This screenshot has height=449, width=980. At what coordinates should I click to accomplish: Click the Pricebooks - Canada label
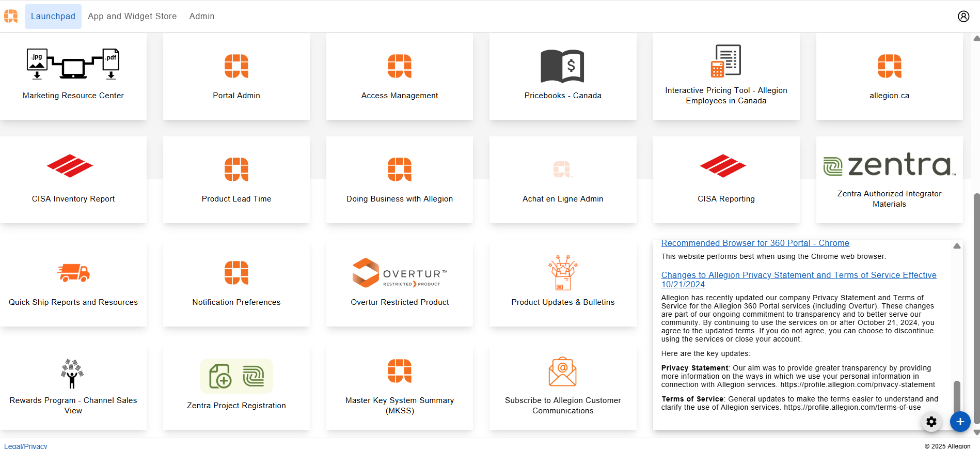pyautogui.click(x=563, y=96)
